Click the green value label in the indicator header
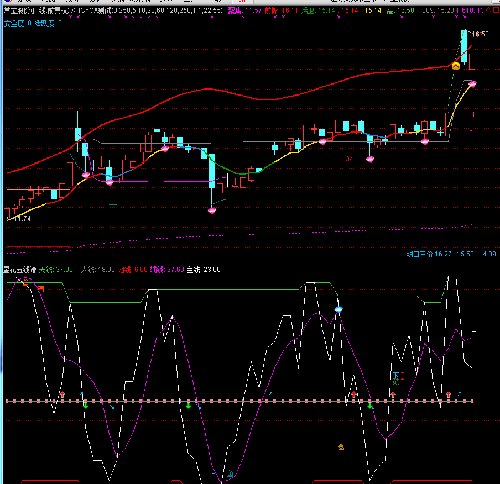 pyautogui.click(x=55, y=269)
